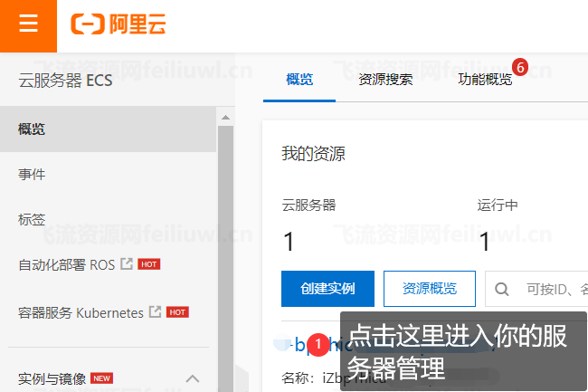Click the 云服务器 ECS sidebar title

(x=65, y=81)
